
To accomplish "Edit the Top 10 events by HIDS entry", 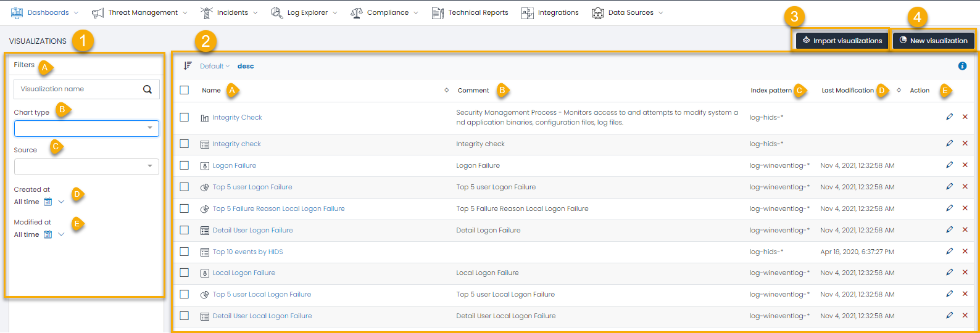I will (x=949, y=251).
